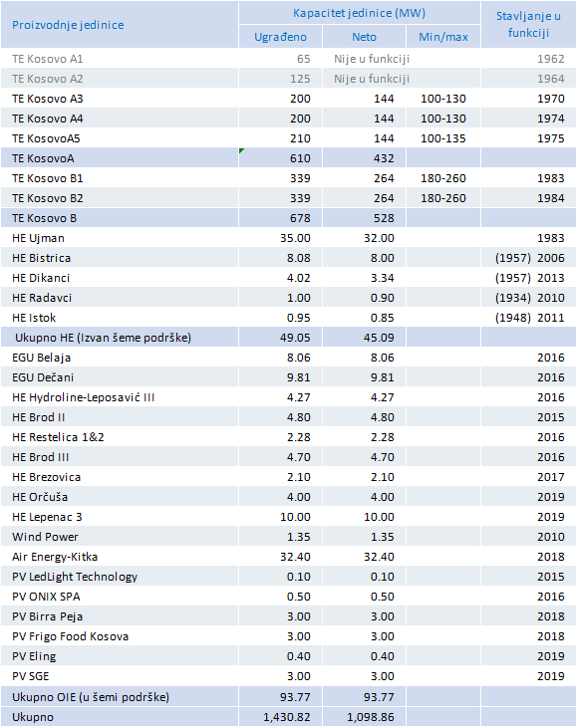The width and height of the screenshot is (578, 728).
Task: Select the EGU Dečani cell
Action: coord(120,377)
